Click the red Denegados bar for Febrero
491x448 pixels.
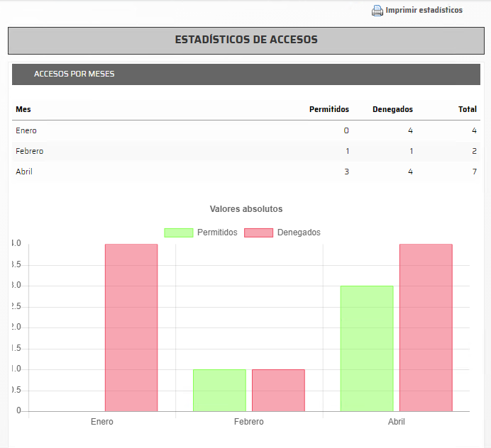(x=278, y=390)
